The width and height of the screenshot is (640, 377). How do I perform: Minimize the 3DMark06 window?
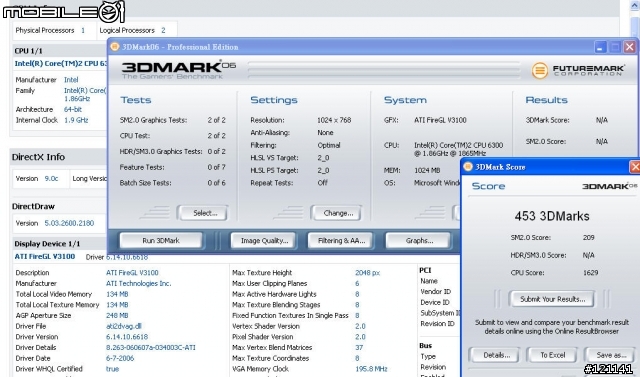click(600, 47)
